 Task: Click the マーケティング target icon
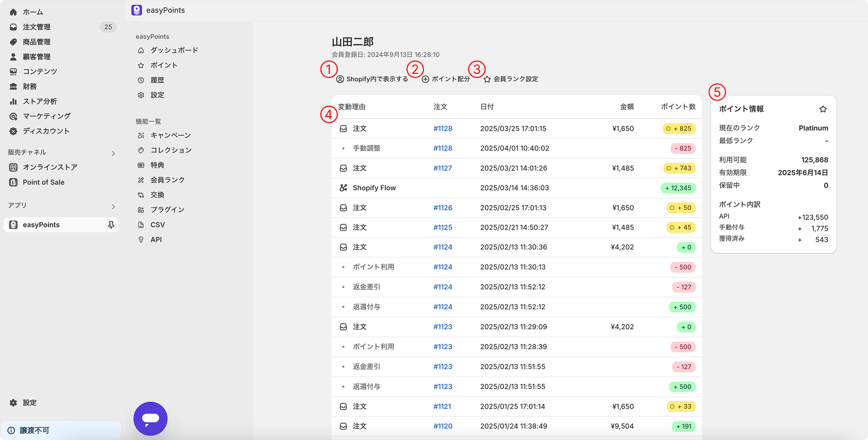pyautogui.click(x=13, y=116)
